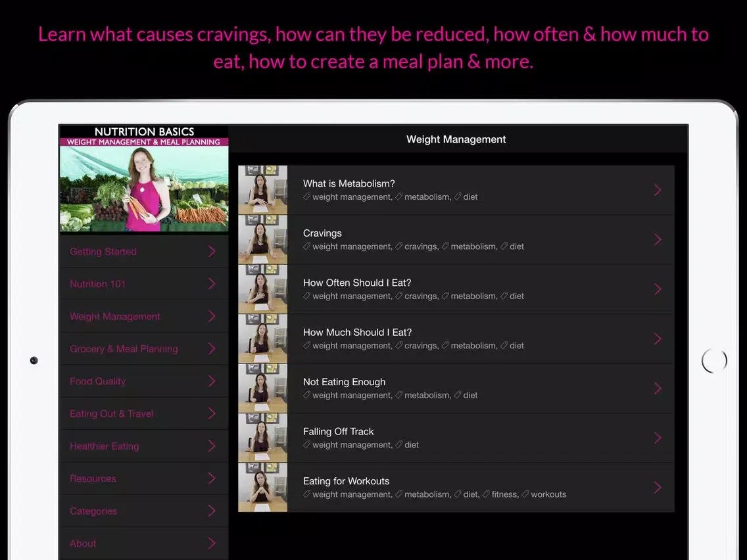This screenshot has width=747, height=560.
Task: Click the chevron beside Food Quality
Action: pyautogui.click(x=212, y=381)
